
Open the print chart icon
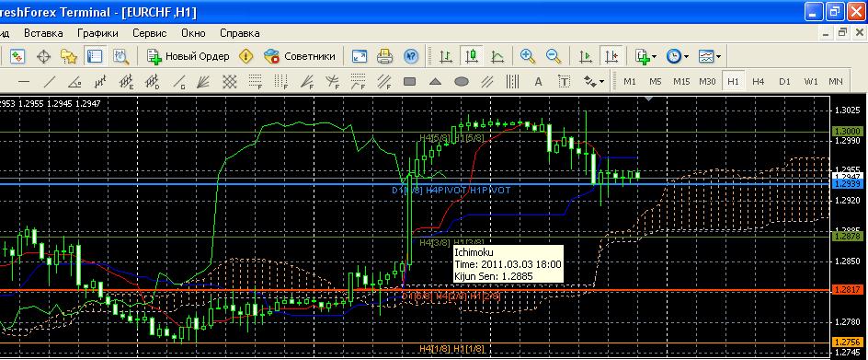click(384, 56)
